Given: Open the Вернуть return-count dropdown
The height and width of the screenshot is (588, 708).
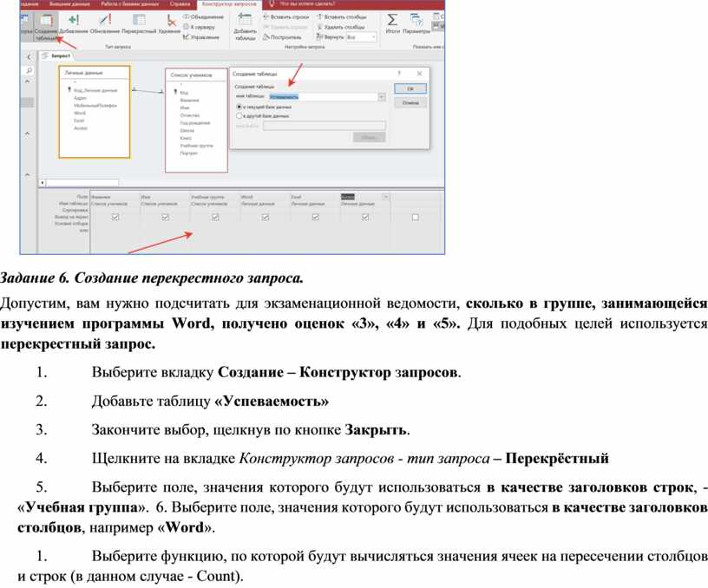Looking at the screenshot, I should point(361,37).
